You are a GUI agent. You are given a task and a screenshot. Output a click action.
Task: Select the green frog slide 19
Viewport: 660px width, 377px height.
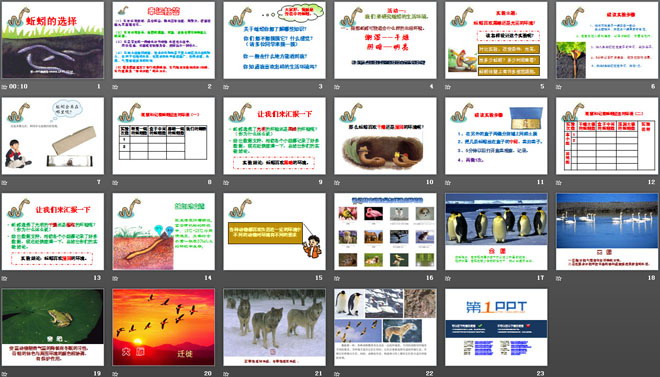point(53,327)
